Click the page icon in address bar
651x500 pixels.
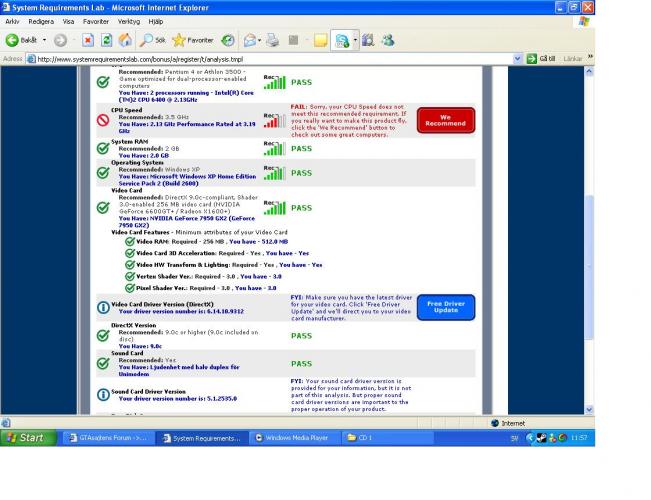[x=31, y=59]
